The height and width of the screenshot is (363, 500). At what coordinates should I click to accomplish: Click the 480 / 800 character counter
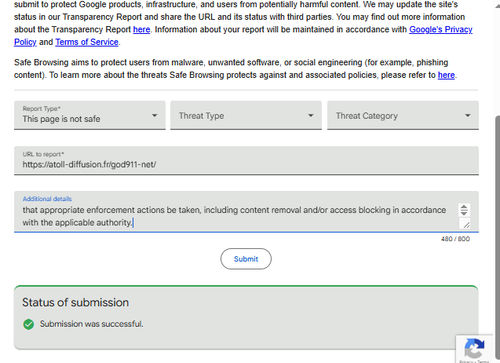tap(455, 239)
